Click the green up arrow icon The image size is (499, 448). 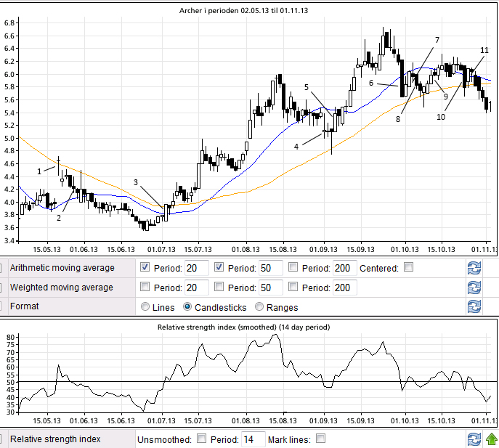[x=492, y=439]
